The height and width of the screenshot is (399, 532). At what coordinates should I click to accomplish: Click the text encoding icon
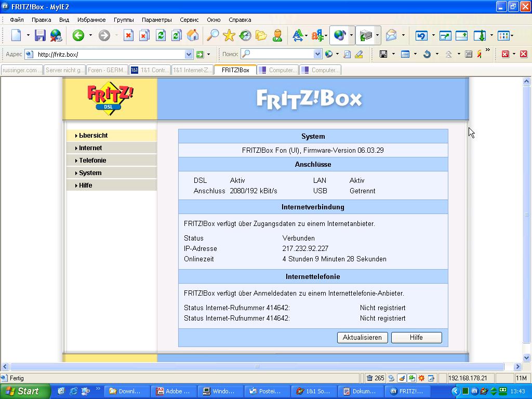317,35
